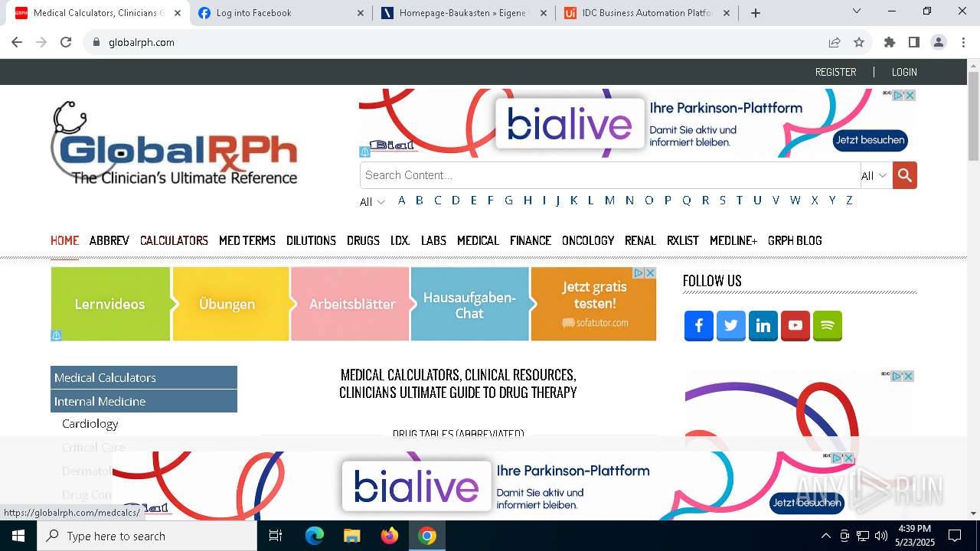Screen dimensions: 980x551
Task: Toggle the browser side panel
Action: (914, 42)
